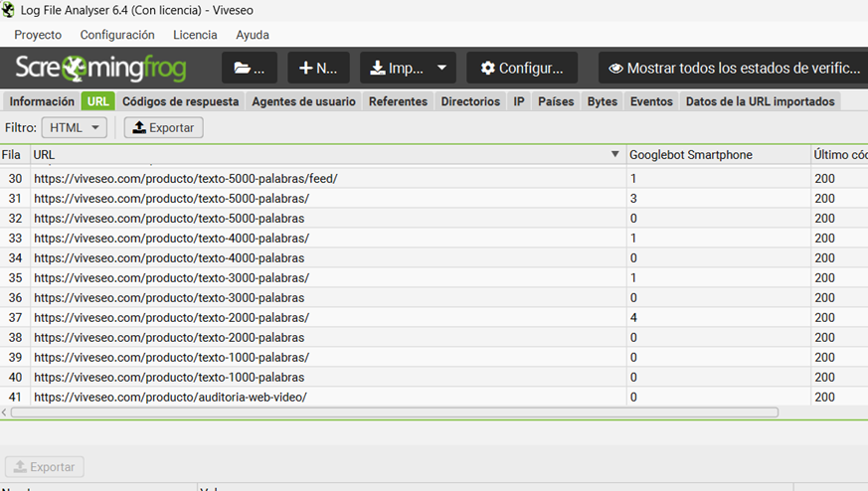
Task: Open the Configuración menu
Action: tap(117, 35)
